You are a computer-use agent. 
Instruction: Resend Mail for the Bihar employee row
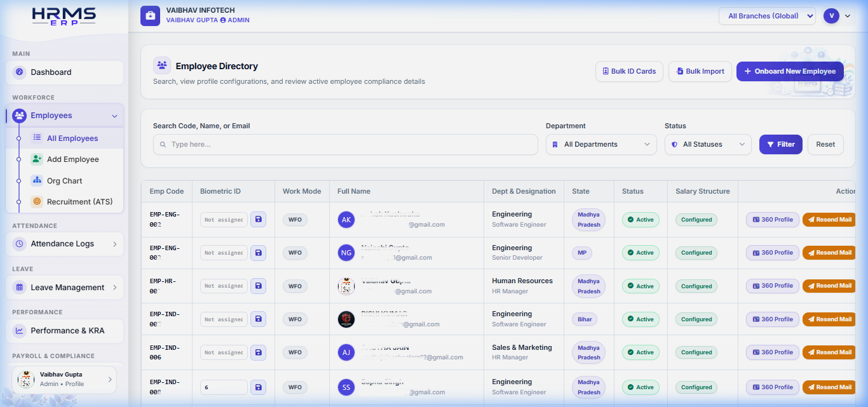830,319
